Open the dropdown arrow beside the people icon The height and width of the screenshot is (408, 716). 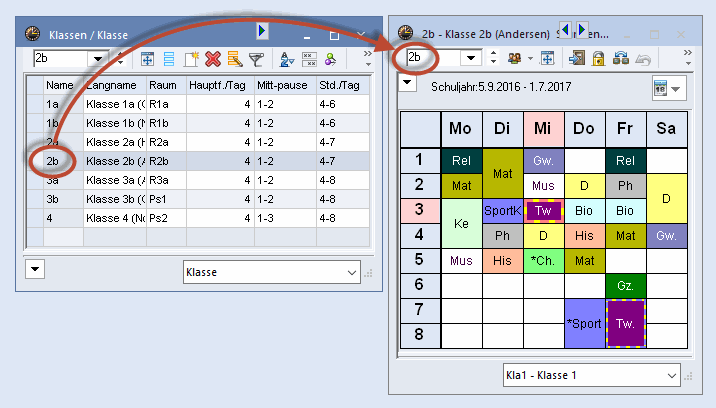530,58
